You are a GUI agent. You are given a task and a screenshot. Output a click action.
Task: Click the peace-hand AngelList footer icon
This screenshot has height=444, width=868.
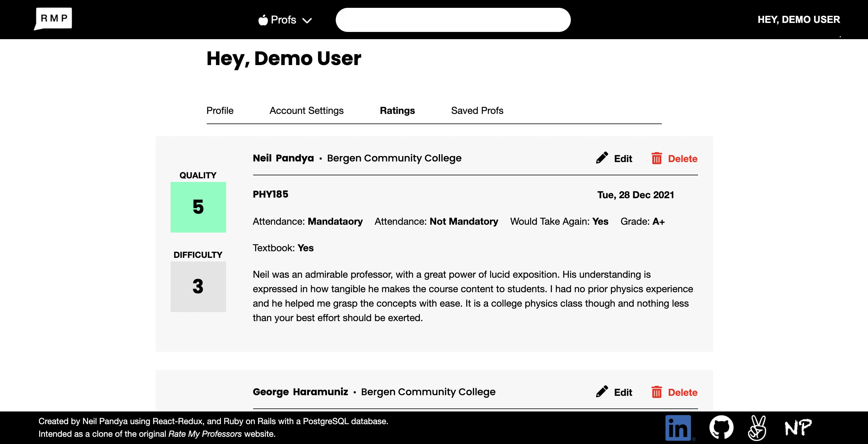click(757, 427)
